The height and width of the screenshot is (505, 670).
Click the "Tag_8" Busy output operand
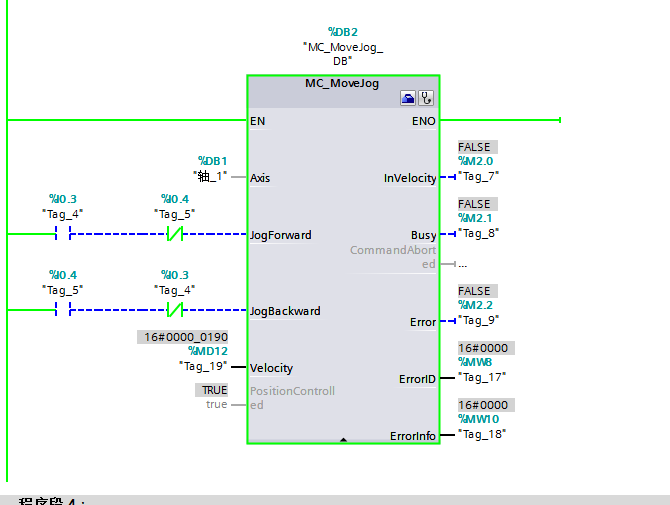[x=478, y=233]
